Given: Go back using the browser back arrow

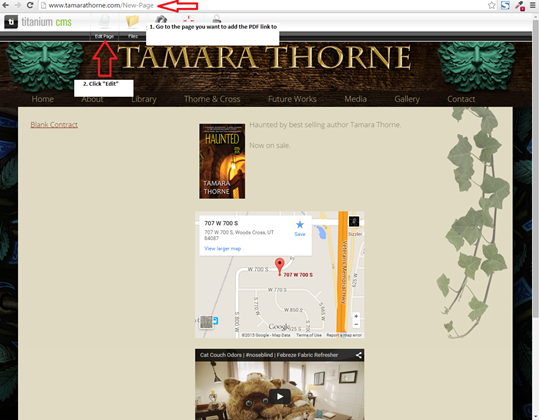Looking at the screenshot, I should tap(6, 5).
